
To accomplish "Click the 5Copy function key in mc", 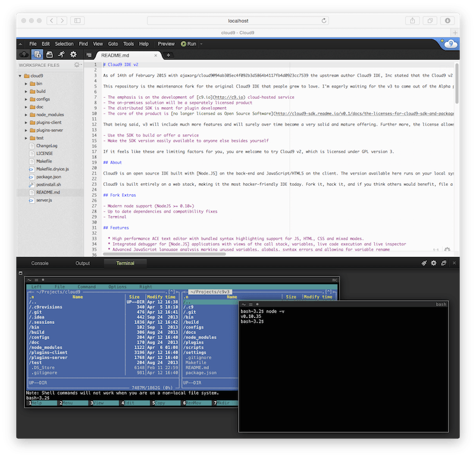I will (x=165, y=403).
